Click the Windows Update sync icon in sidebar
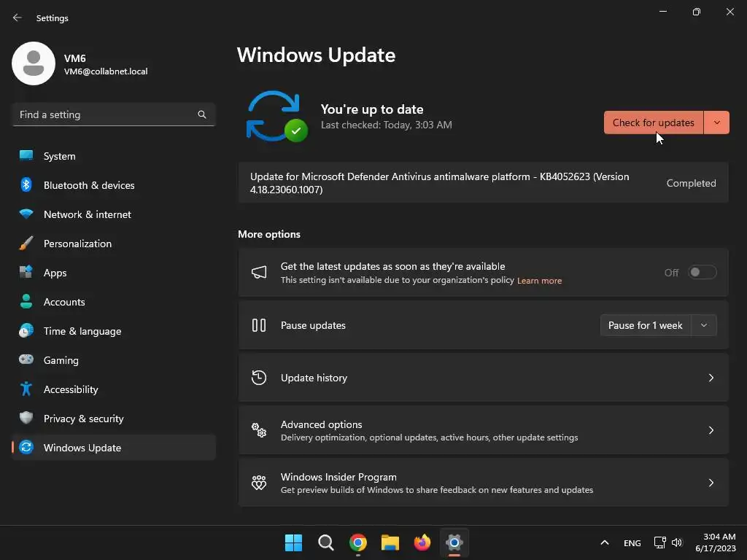Image resolution: width=747 pixels, height=560 pixels. pyautogui.click(x=26, y=447)
